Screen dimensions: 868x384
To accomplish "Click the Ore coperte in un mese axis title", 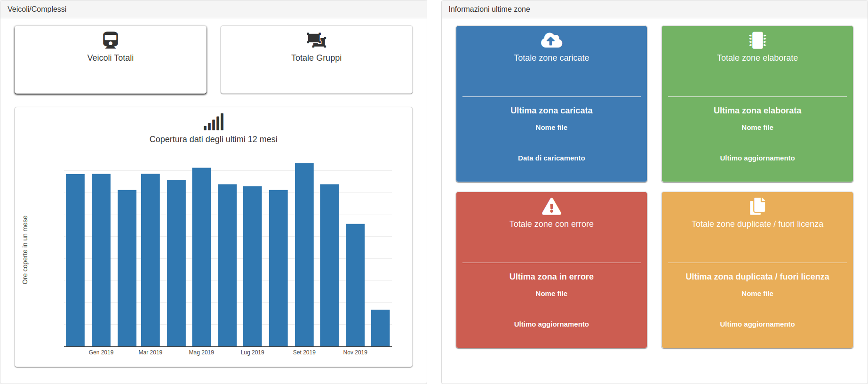I will click(25, 250).
